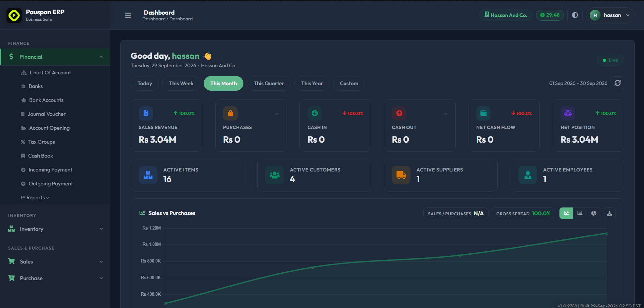Open Chart Of Account
Screen dimensions: 644x308
pos(50,73)
